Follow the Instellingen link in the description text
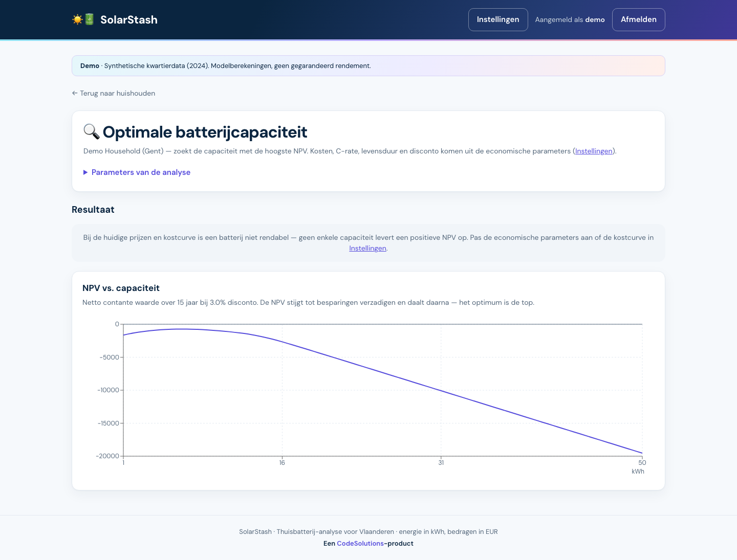This screenshot has width=737, height=560. click(594, 151)
